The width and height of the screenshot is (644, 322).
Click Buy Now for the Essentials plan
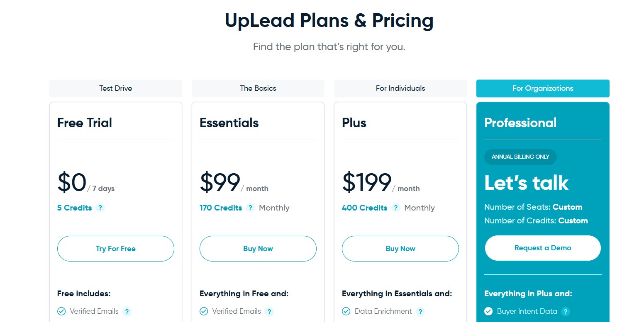pos(258,248)
